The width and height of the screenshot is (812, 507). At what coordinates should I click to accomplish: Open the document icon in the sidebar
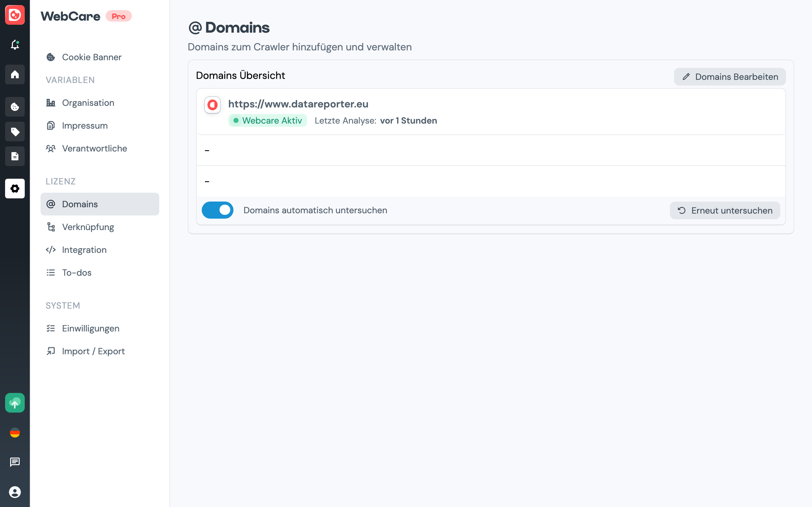point(15,156)
